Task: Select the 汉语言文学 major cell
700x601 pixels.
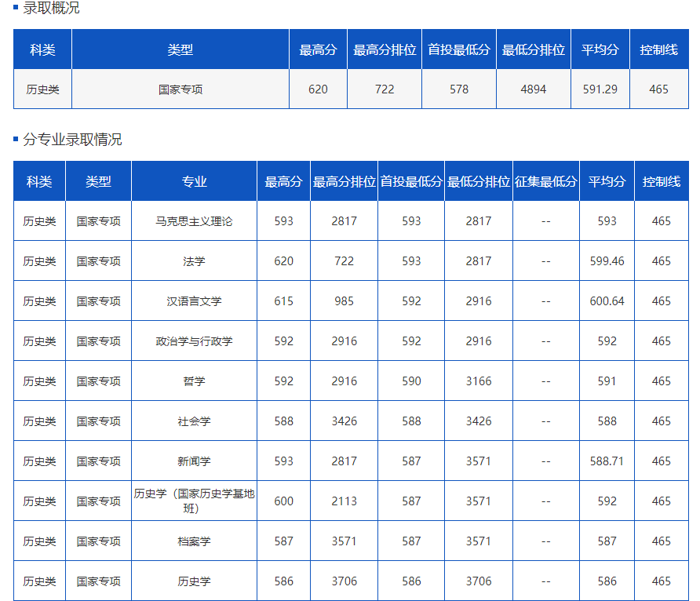Action: [x=194, y=301]
